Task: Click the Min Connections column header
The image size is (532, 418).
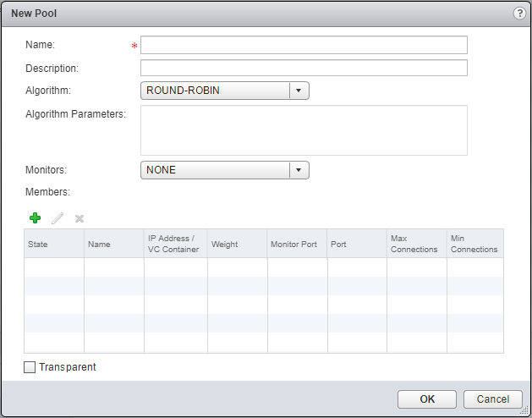Action: (474, 244)
